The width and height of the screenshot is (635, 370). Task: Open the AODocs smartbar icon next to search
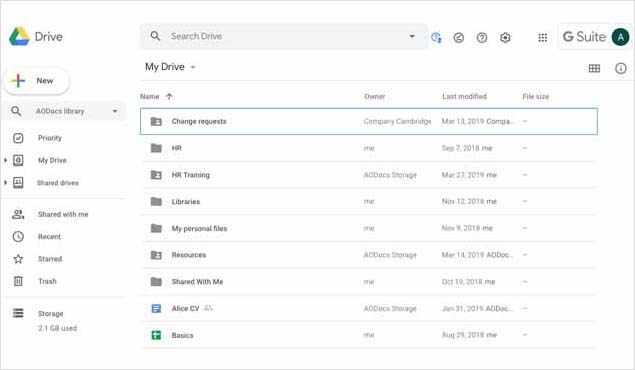436,37
